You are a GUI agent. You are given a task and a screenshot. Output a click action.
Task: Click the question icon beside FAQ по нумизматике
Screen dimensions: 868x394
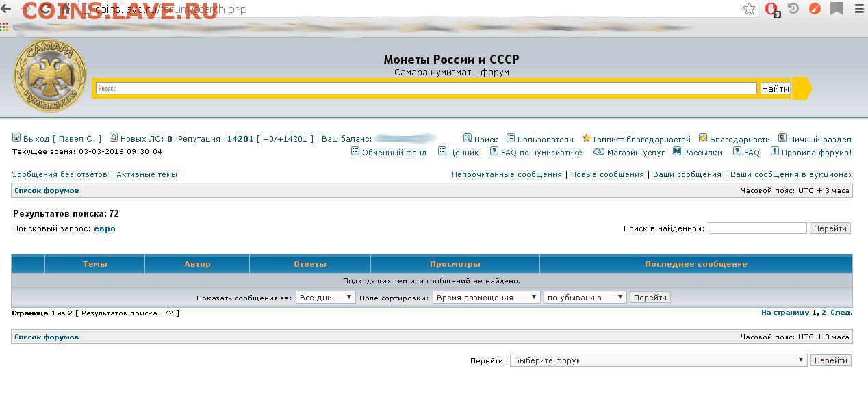(494, 151)
